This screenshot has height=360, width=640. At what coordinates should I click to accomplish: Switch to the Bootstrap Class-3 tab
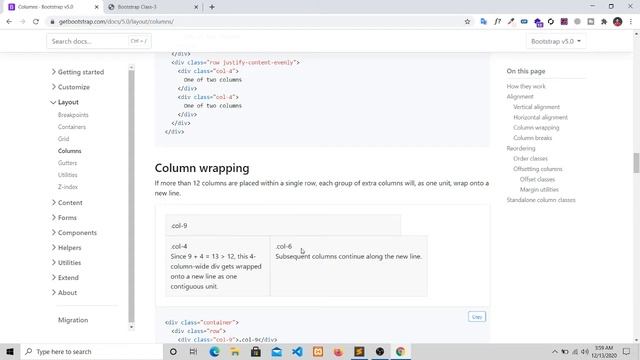click(153, 7)
